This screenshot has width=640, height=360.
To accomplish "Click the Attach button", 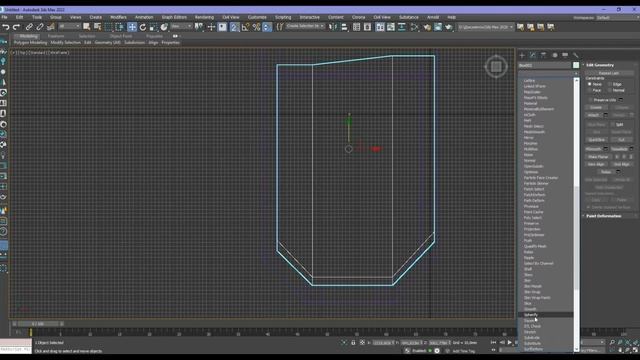I will pos(594,116).
